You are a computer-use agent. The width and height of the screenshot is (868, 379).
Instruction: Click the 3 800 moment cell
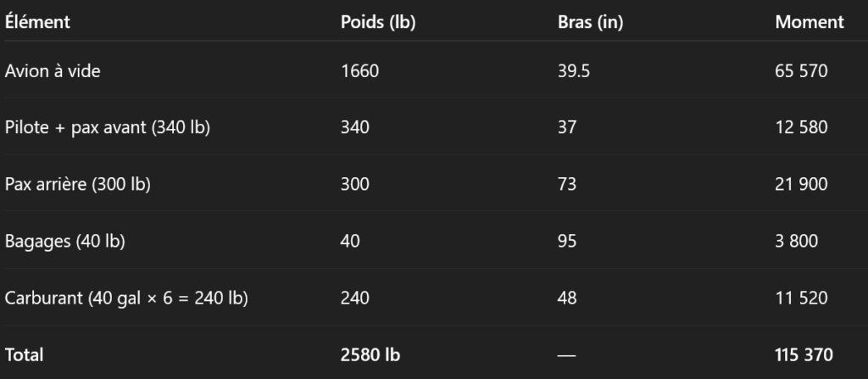click(797, 241)
